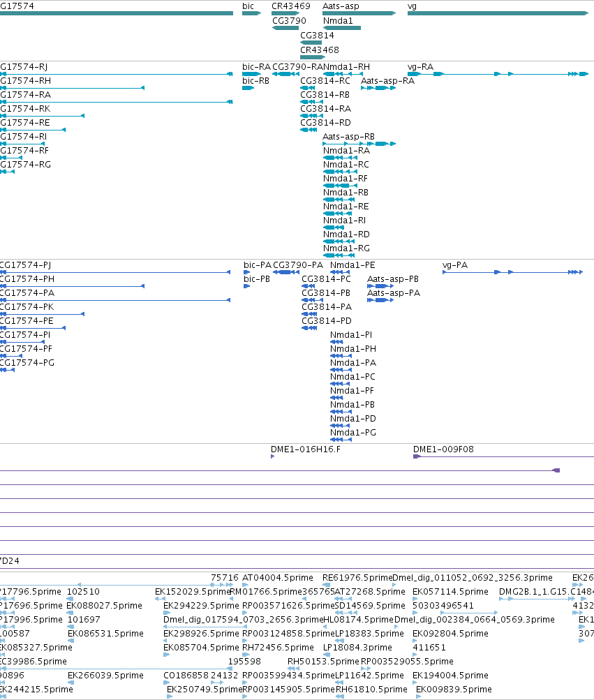Select the Nmda1-RA transcript label

(346, 151)
